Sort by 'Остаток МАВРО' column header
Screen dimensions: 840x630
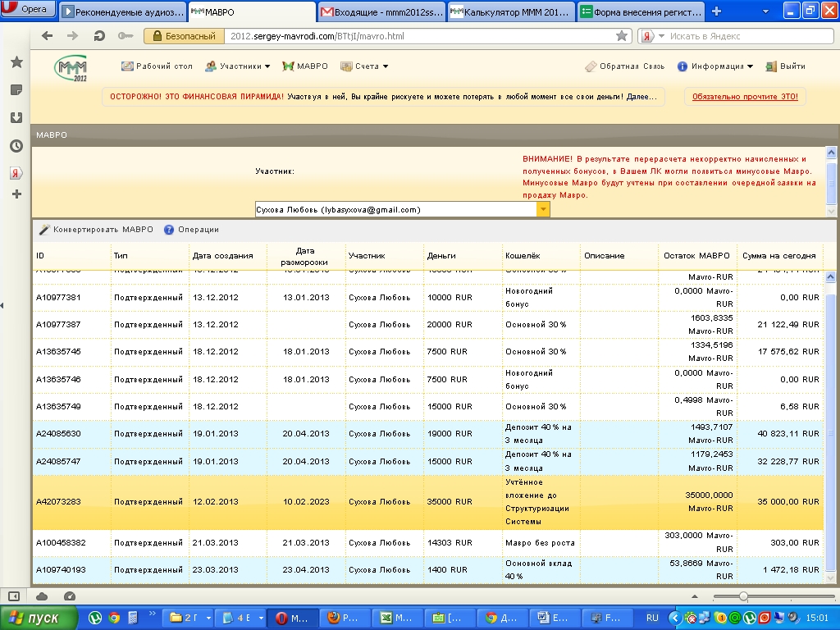[697, 256]
